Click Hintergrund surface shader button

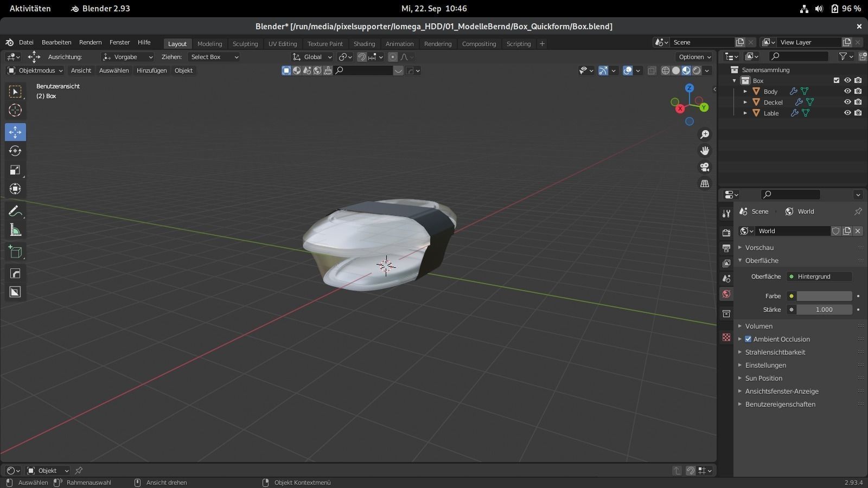click(819, 277)
